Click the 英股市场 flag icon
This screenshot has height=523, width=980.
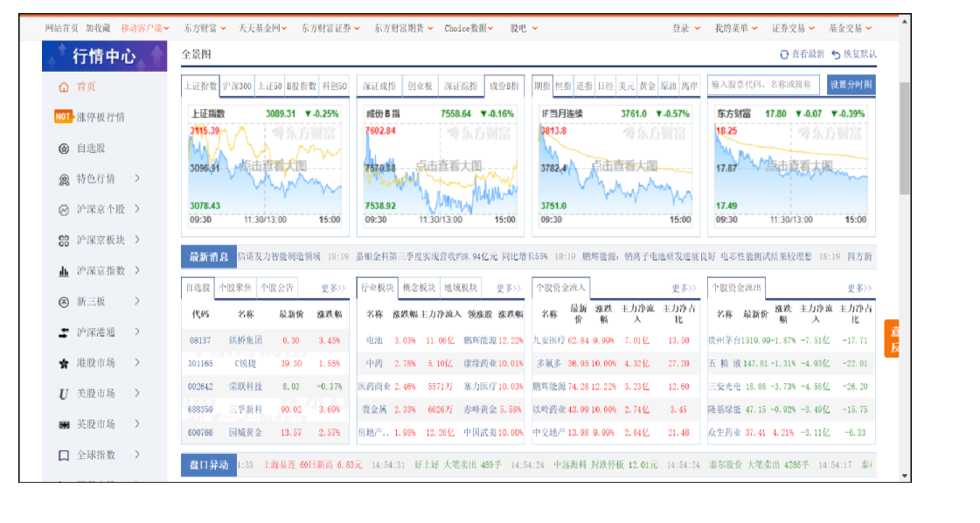click(64, 425)
